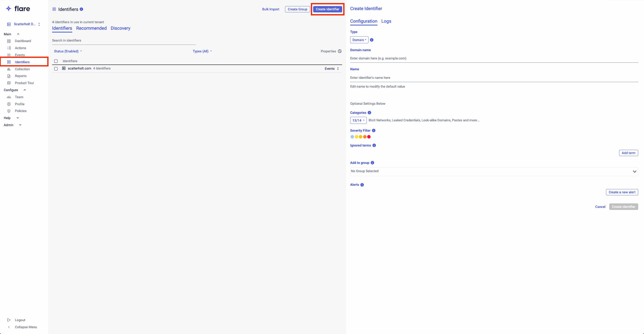The image size is (644, 334).
Task: Expand the No Group Selected dropdown
Action: click(493, 171)
